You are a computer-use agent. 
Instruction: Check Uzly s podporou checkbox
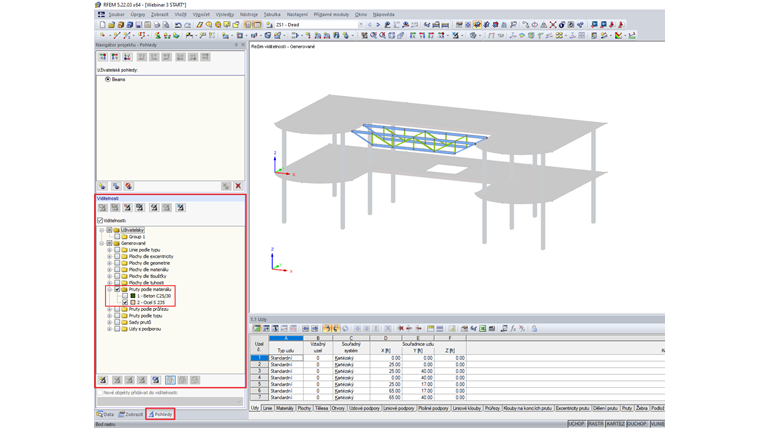117,329
